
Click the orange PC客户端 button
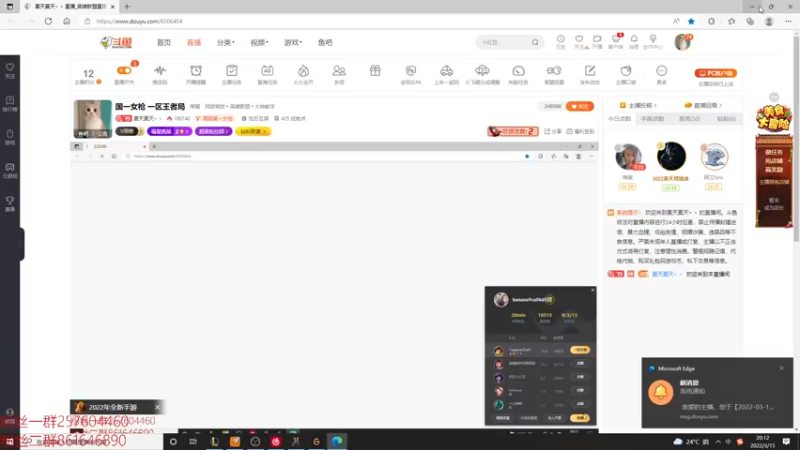716,73
